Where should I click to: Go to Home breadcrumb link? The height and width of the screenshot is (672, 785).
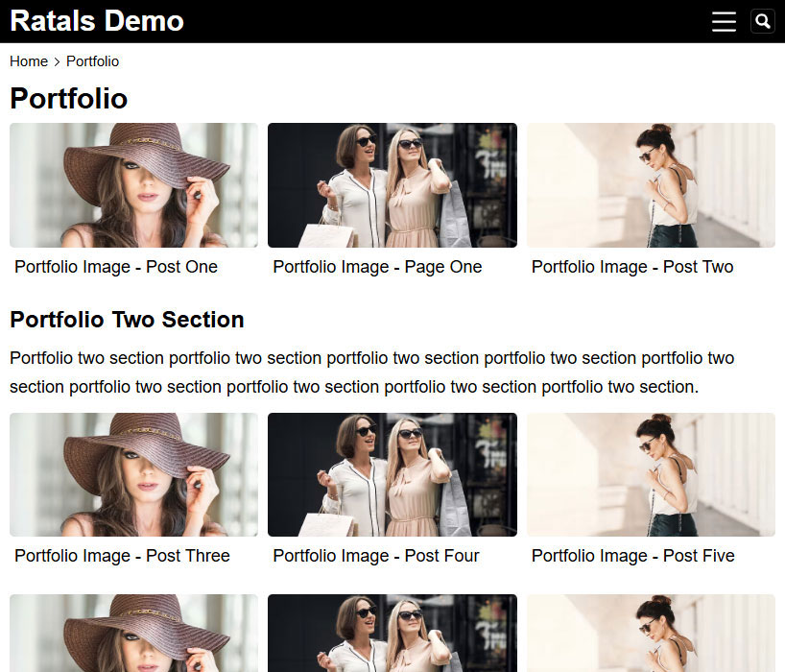coord(29,61)
